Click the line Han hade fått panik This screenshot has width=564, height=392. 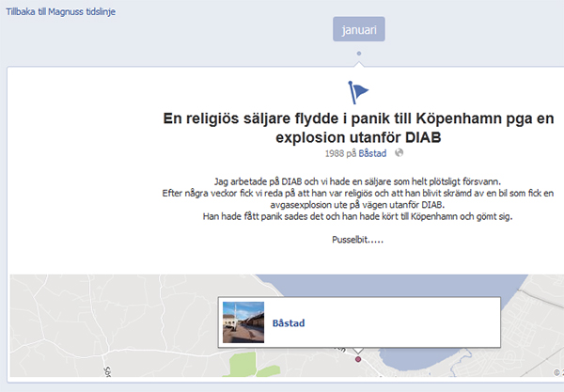[x=357, y=216]
